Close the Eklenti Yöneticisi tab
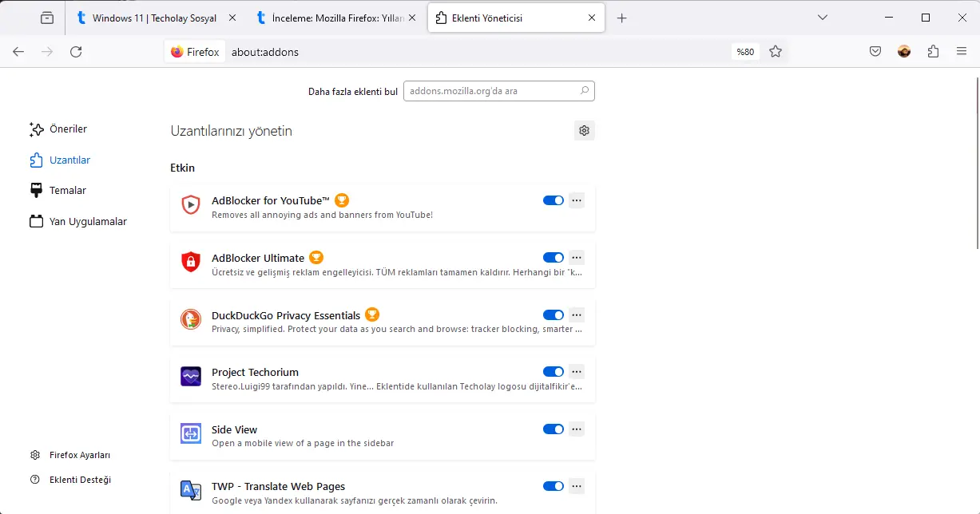 tap(591, 18)
